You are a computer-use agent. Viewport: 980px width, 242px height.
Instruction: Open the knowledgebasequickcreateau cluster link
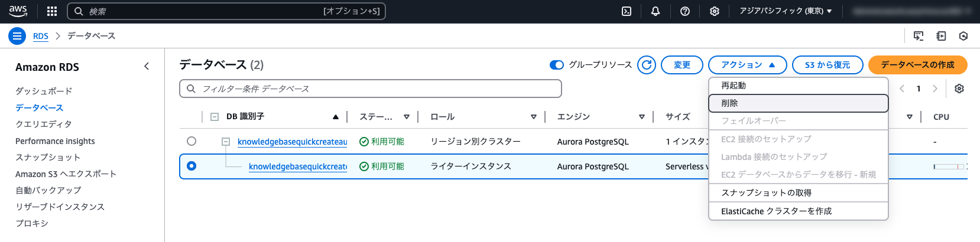293,142
